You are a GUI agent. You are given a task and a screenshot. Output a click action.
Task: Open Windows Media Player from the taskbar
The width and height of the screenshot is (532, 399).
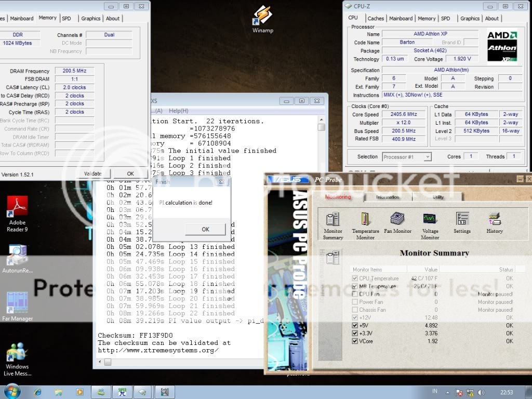[79, 392]
